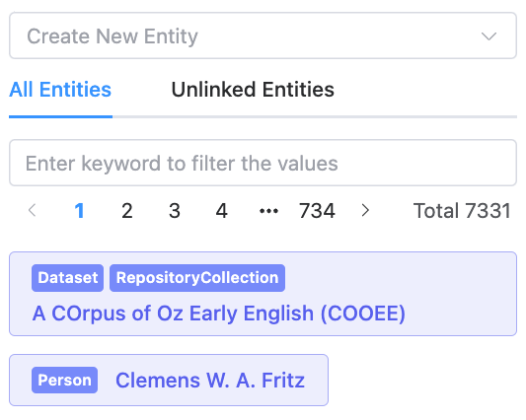Image resolution: width=526 pixels, height=420 pixels.
Task: Click the next page arrow
Action: pyautogui.click(x=365, y=211)
